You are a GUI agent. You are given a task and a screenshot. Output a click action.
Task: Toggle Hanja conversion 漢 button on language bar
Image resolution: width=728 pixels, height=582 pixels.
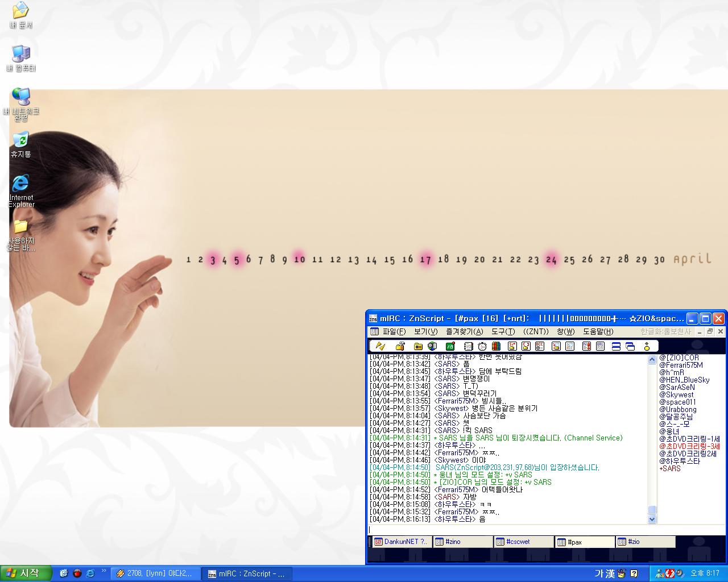point(610,573)
